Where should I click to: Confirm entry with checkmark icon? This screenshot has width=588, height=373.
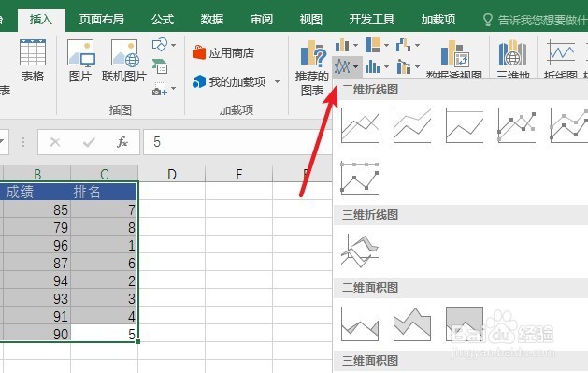point(89,142)
